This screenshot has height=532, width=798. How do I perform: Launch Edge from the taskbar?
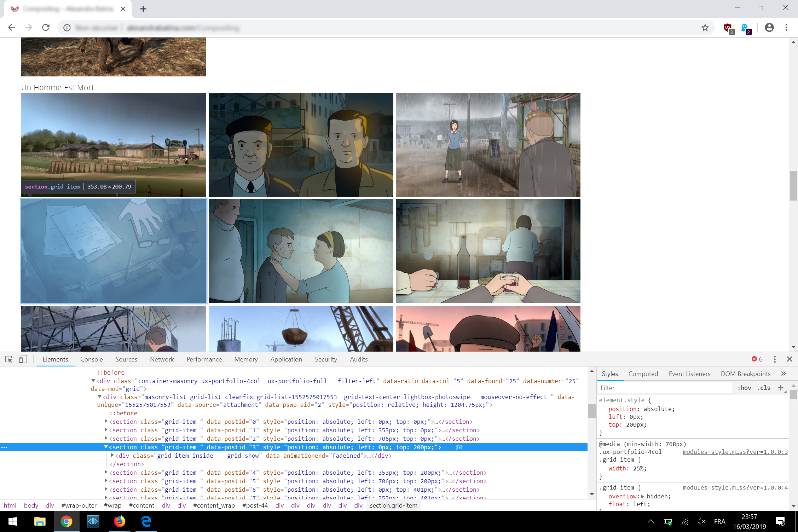click(146, 521)
